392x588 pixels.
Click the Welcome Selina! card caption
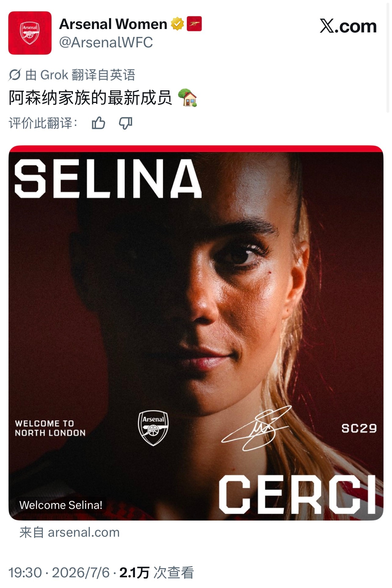click(x=61, y=505)
